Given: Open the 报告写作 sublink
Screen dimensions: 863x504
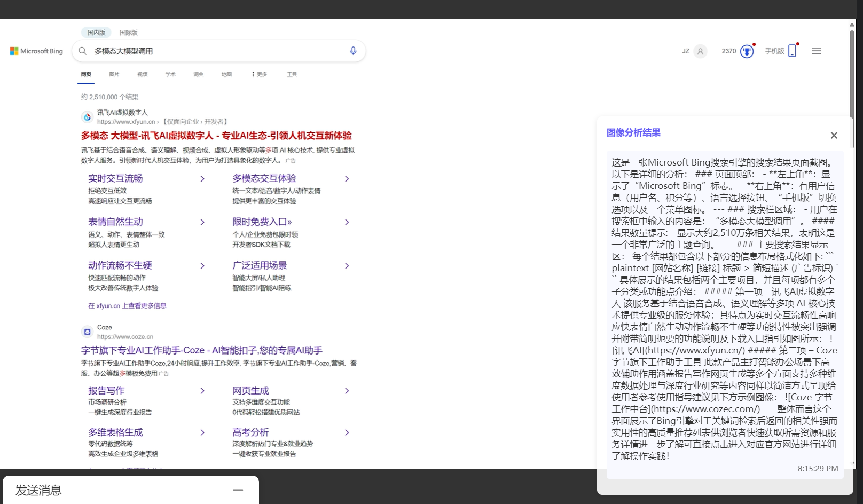Looking at the screenshot, I should tap(106, 390).
